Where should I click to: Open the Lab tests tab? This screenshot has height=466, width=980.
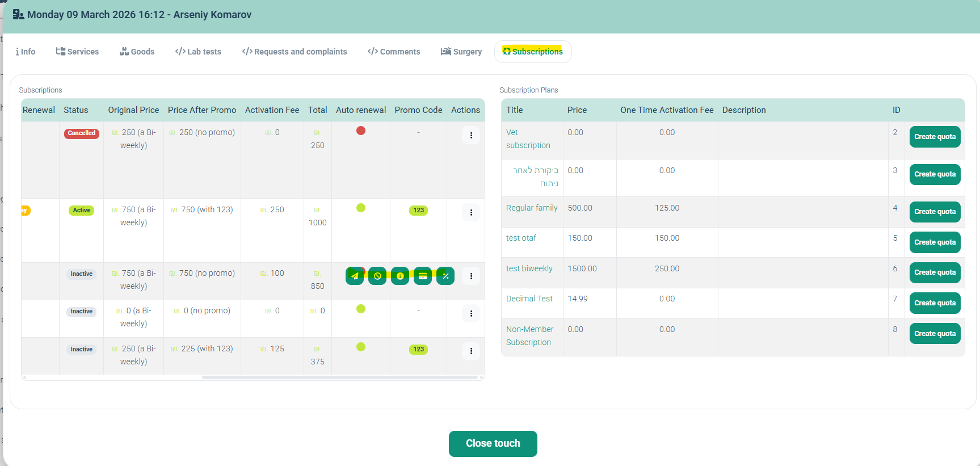click(x=198, y=52)
